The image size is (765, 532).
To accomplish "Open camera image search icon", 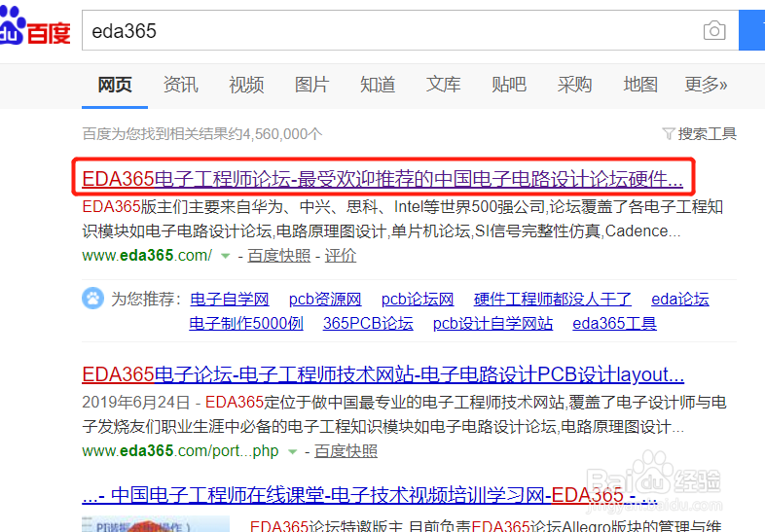I will click(714, 31).
